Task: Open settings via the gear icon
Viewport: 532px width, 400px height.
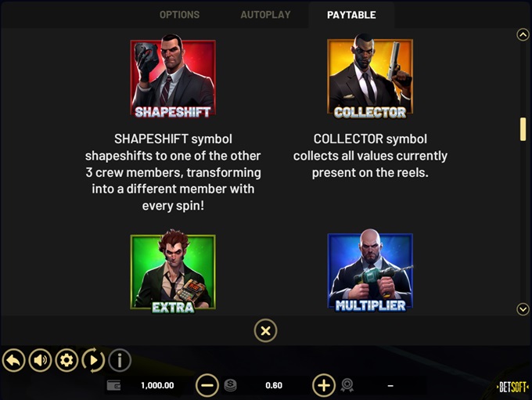Action: tap(66, 360)
